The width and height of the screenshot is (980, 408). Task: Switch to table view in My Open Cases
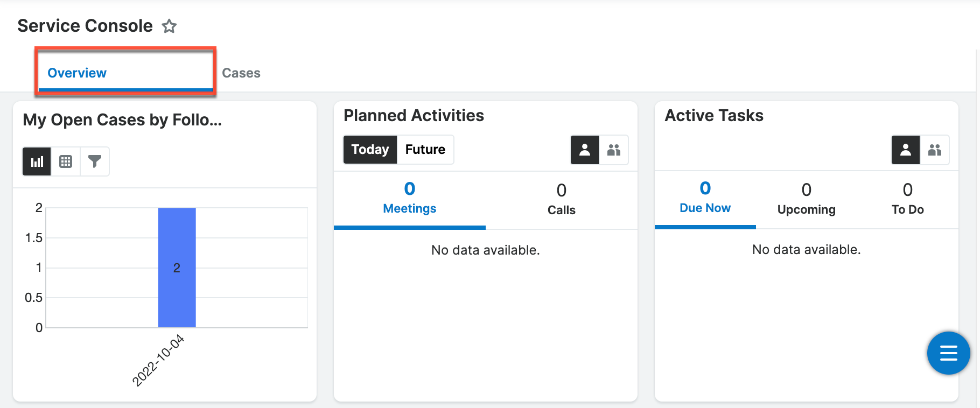click(65, 161)
